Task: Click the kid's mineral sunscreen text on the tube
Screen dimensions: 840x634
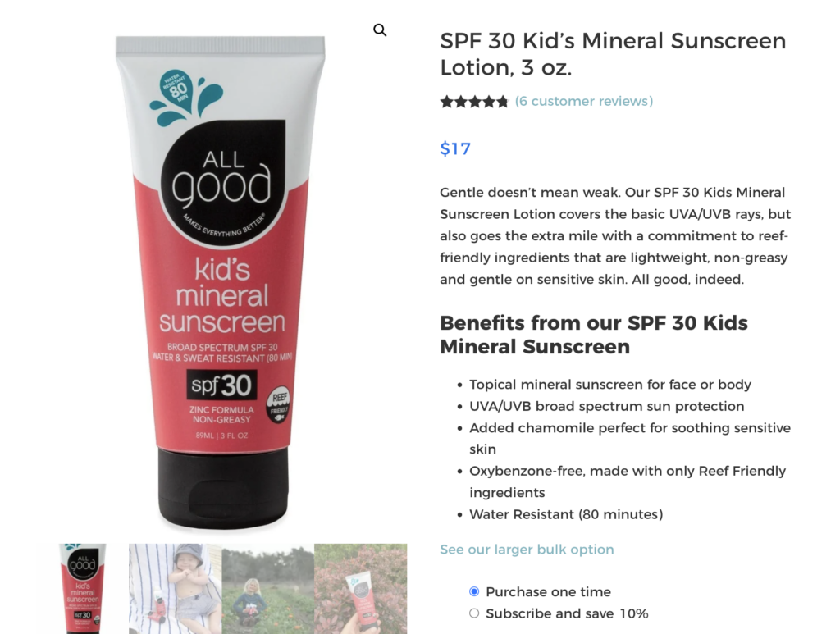Action: click(x=222, y=295)
